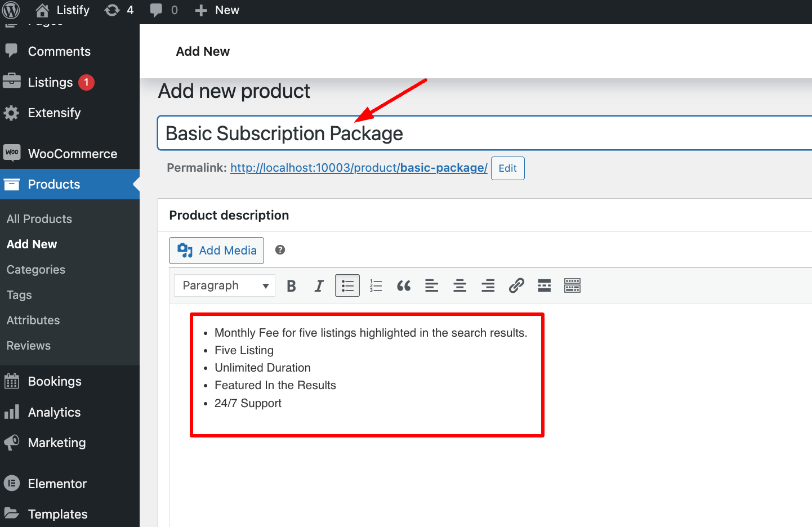Open the Paragraph style dropdown
The image size is (812, 527).
click(x=224, y=285)
